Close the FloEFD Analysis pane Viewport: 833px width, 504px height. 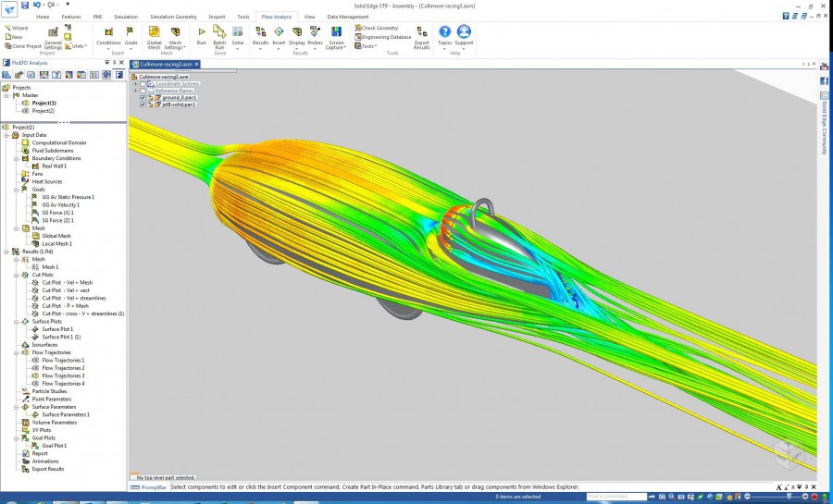pos(121,63)
